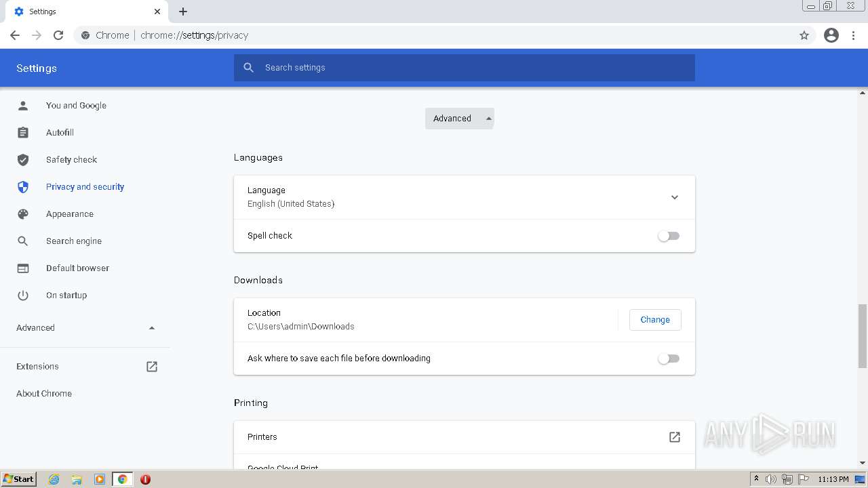Open Appearance settings
Screen dimensions: 868x488
(x=70, y=214)
